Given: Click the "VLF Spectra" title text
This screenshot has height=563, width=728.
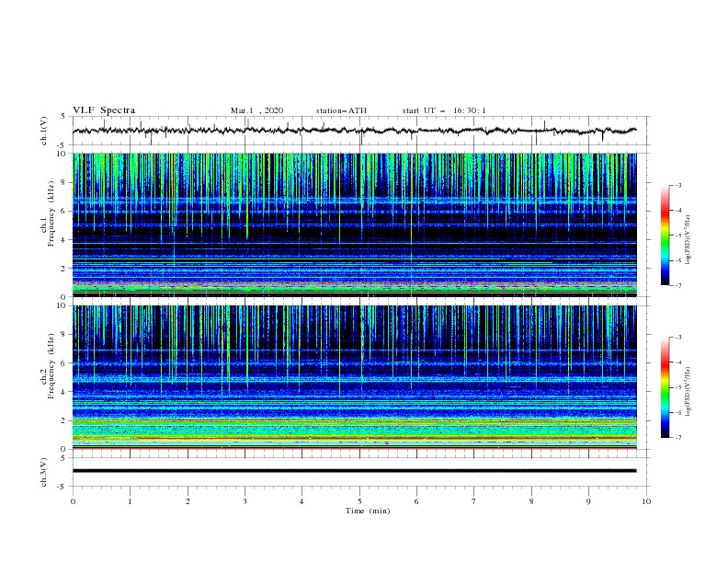Looking at the screenshot, I should (104, 110).
